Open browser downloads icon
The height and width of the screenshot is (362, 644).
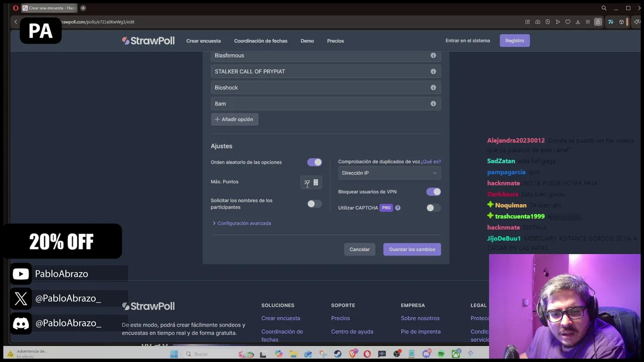pyautogui.click(x=578, y=22)
